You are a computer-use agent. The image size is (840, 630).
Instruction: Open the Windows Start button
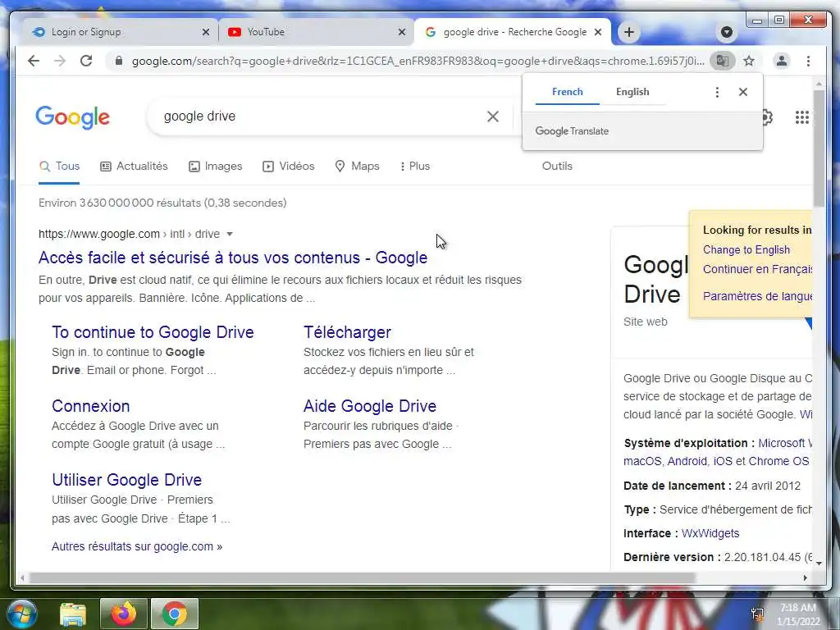pyautogui.click(x=22, y=614)
